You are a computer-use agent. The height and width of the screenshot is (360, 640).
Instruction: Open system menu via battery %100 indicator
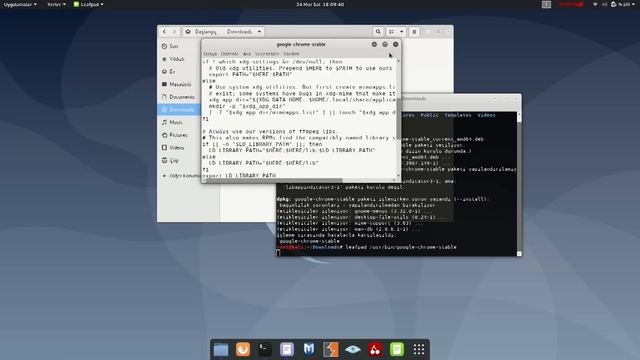click(623, 4)
